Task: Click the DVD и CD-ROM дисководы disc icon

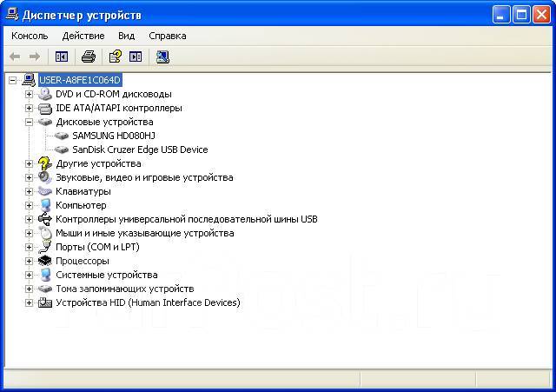Action: tap(45, 94)
